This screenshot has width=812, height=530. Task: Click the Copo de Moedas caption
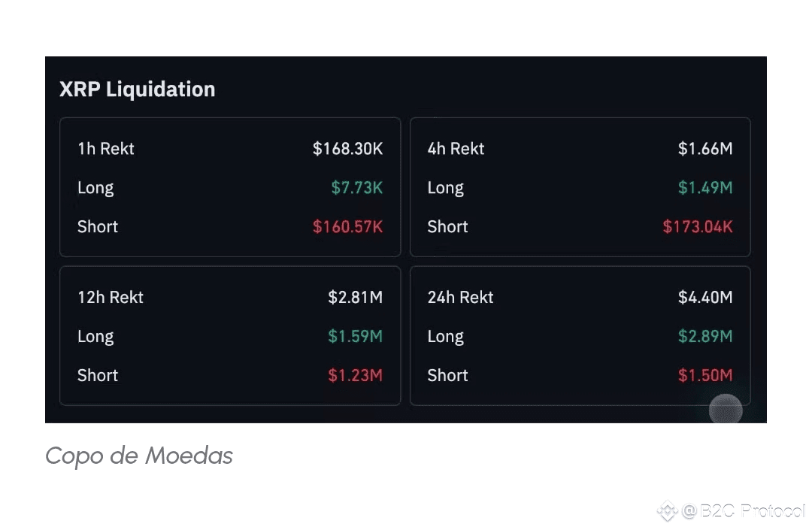pyautogui.click(x=139, y=456)
